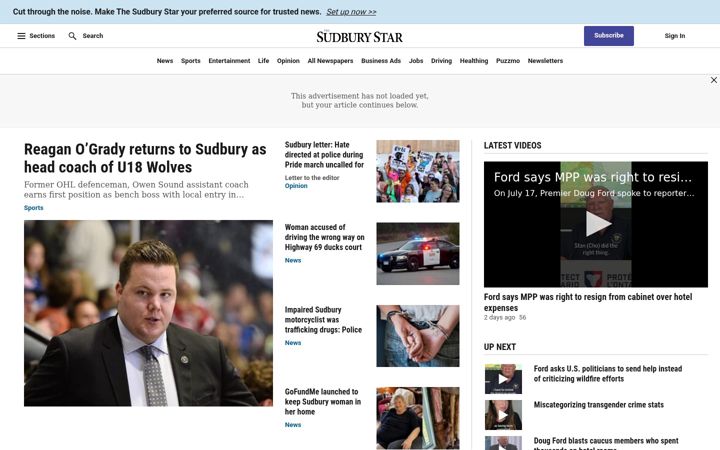Read the Impaired Sudbury motorcyclist article
This screenshot has height=450, width=720.
click(x=323, y=320)
